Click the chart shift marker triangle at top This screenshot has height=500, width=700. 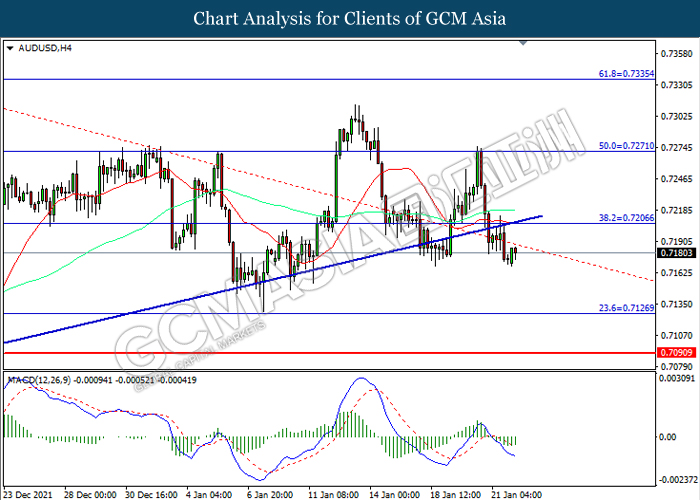523,43
